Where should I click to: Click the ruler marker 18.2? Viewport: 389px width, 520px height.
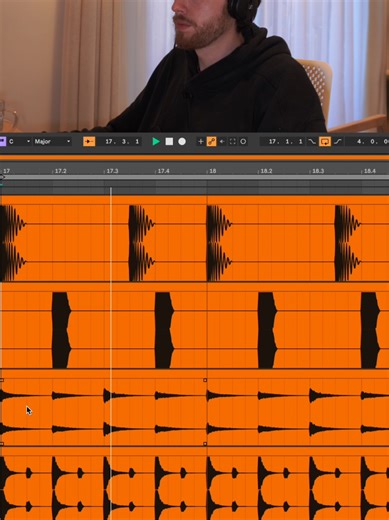click(266, 171)
